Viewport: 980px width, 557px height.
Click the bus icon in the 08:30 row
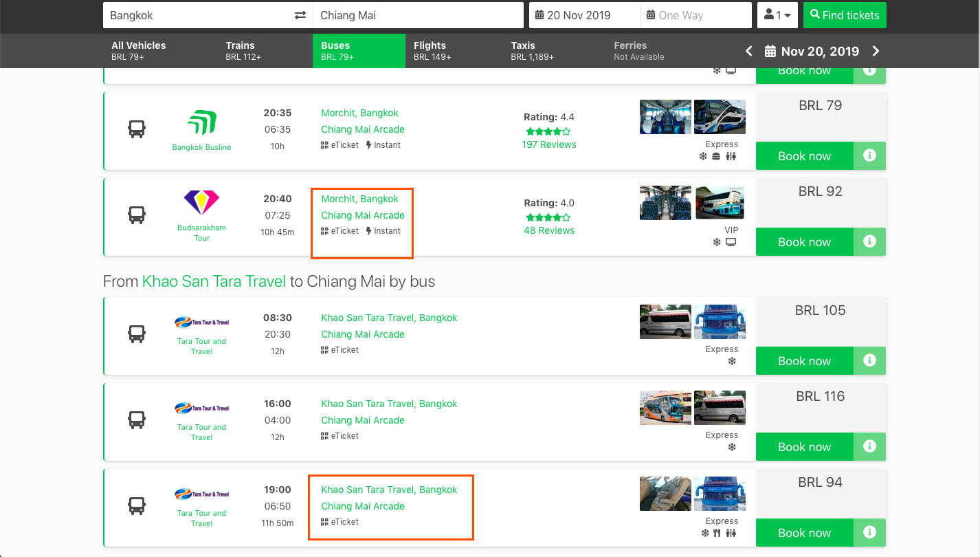pyautogui.click(x=137, y=334)
